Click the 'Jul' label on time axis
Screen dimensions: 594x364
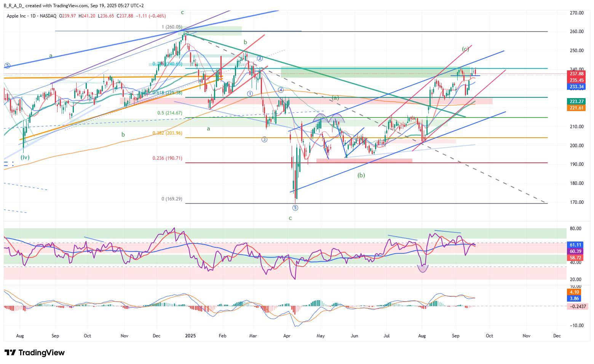pos(386,336)
